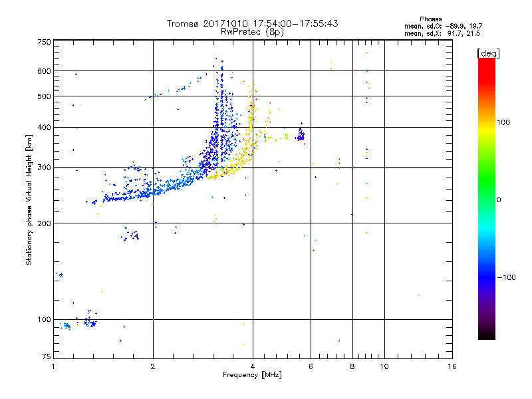Click the 'mean, sd,O: -89.9, 19.7' line
The height and width of the screenshot is (399, 532).
pyautogui.click(x=443, y=26)
